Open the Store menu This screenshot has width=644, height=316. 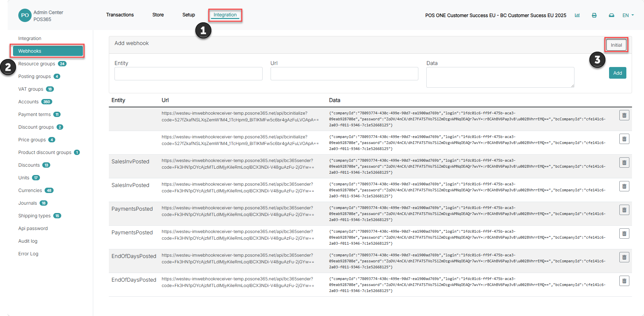(x=158, y=15)
